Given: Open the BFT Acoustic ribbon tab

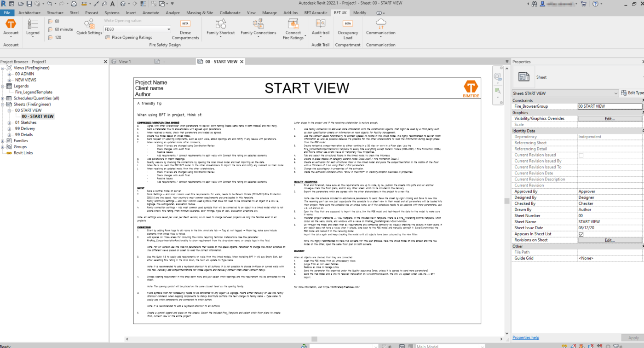Looking at the screenshot, I should point(316,13).
